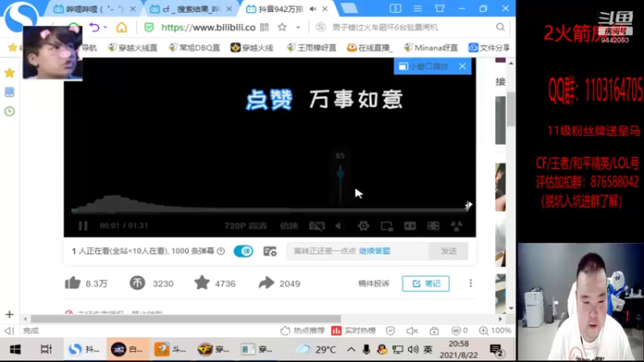Mute the audio on the 抖音942万 tab

click(313, 9)
